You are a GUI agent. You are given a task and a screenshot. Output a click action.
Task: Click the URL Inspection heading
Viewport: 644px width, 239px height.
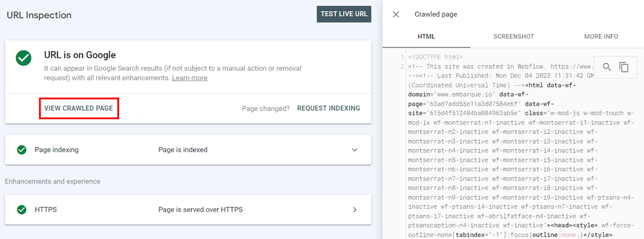[x=39, y=15]
